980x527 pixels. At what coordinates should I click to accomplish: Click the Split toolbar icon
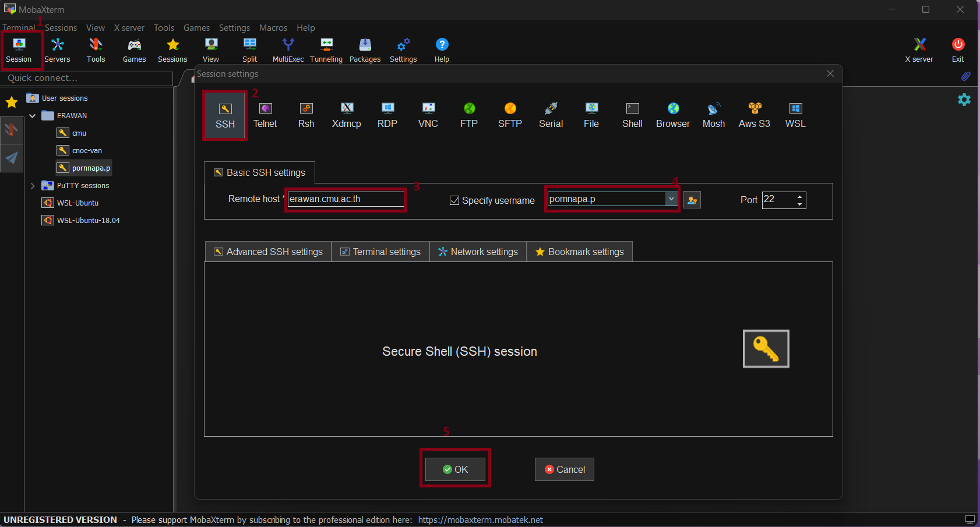tap(249, 50)
